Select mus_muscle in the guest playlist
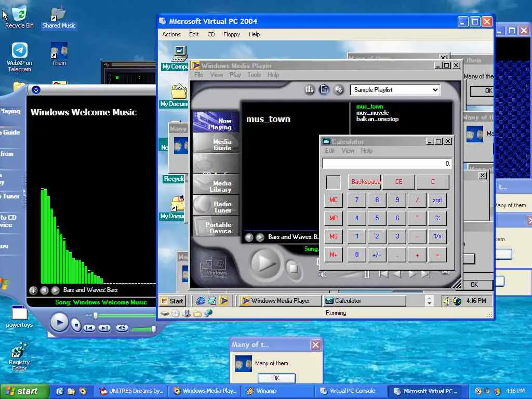The width and height of the screenshot is (532, 399). pyautogui.click(x=372, y=113)
